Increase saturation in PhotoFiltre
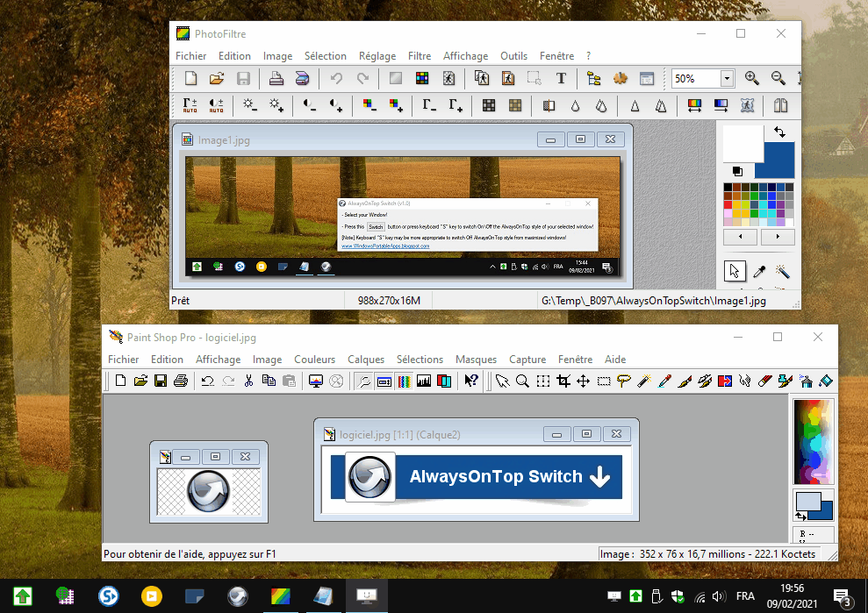868x613 pixels. [x=396, y=105]
